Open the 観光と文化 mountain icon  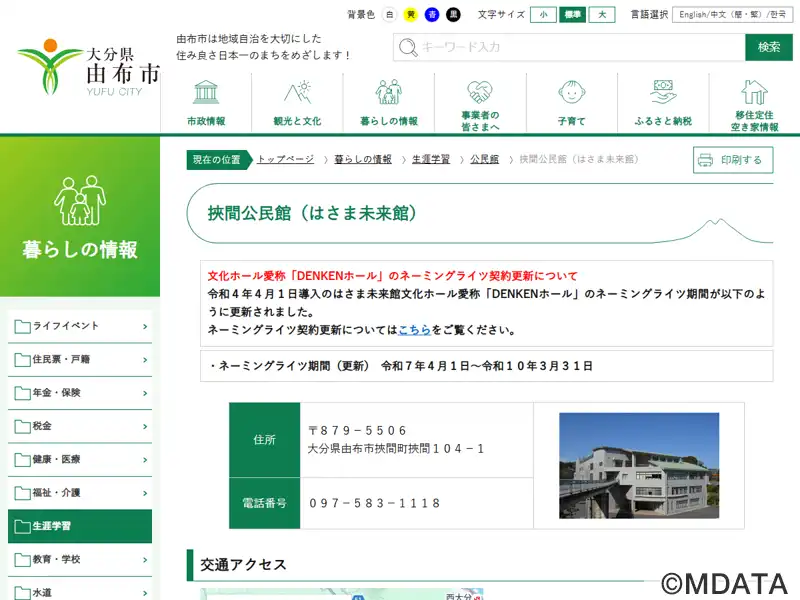pos(297,92)
